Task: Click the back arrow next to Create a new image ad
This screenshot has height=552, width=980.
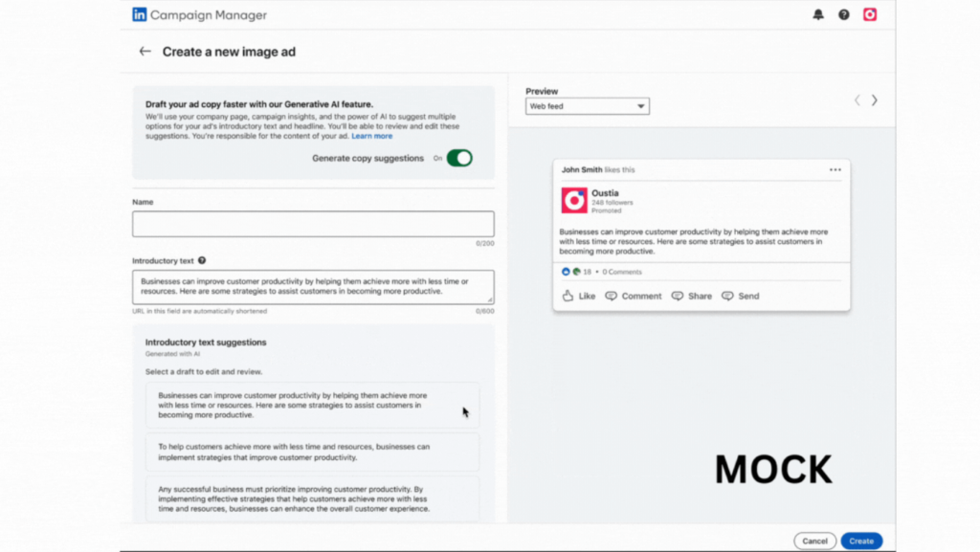Action: click(145, 51)
